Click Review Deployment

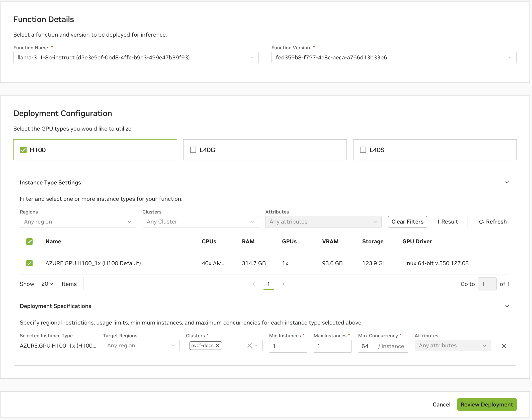click(487, 404)
